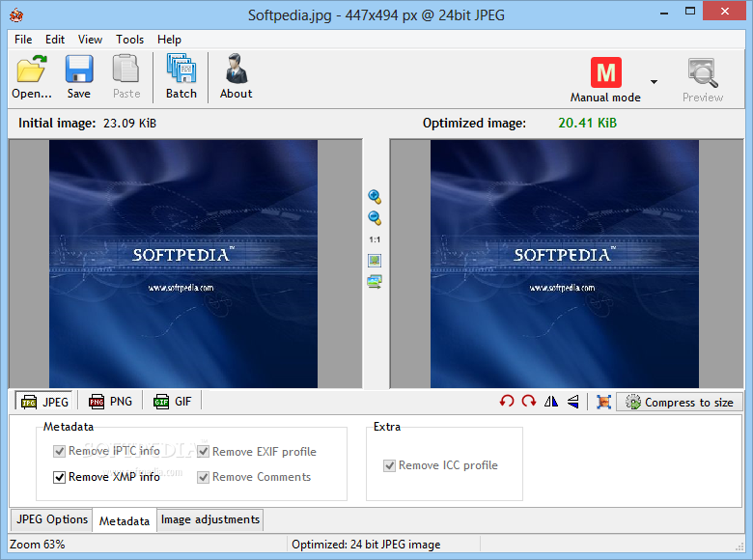
Task: Open the Edit menu
Action: point(55,40)
